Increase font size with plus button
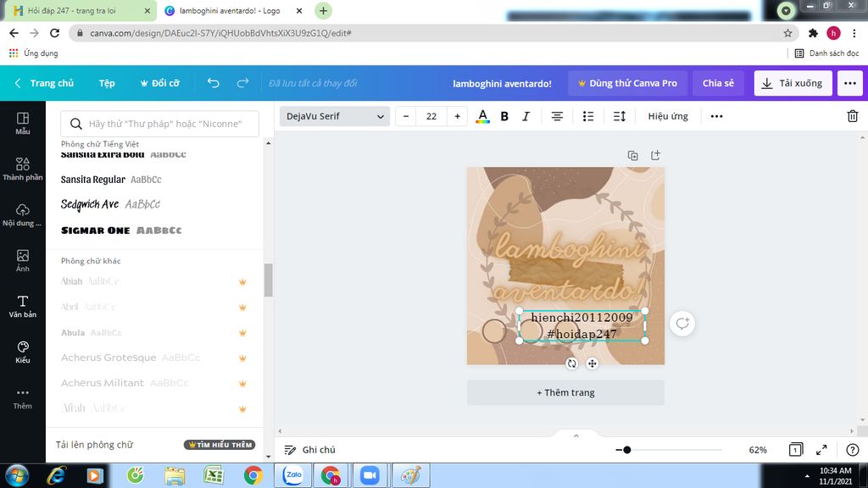868x488 pixels. tap(457, 116)
